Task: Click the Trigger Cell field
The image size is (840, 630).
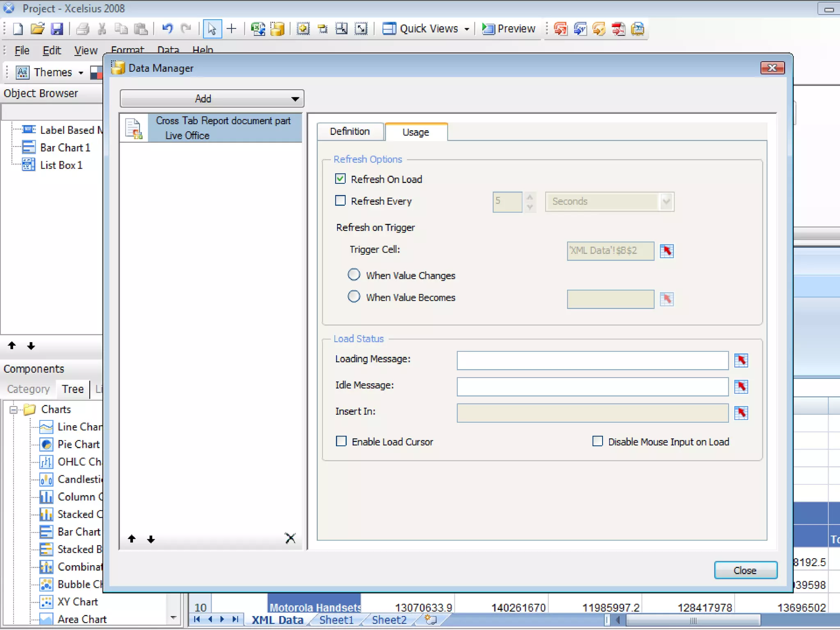Action: point(610,251)
